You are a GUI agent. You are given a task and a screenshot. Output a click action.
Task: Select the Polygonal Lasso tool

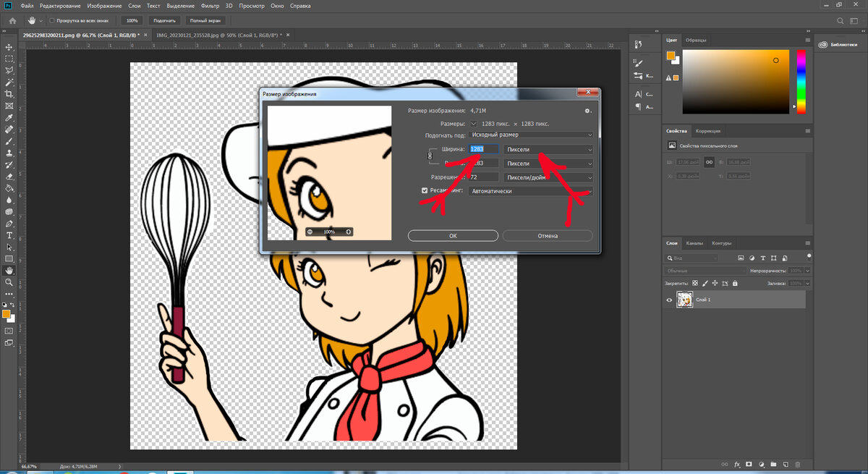[x=9, y=70]
